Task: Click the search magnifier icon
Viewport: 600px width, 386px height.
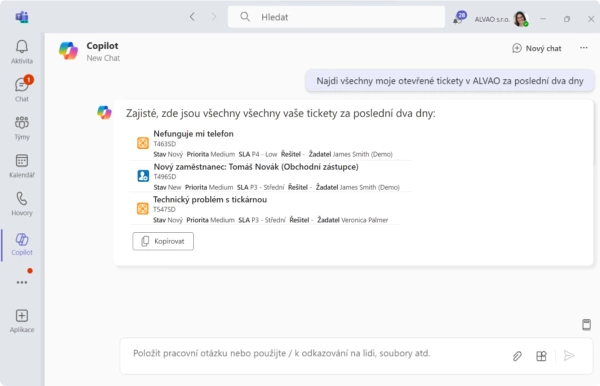Action: click(x=245, y=17)
